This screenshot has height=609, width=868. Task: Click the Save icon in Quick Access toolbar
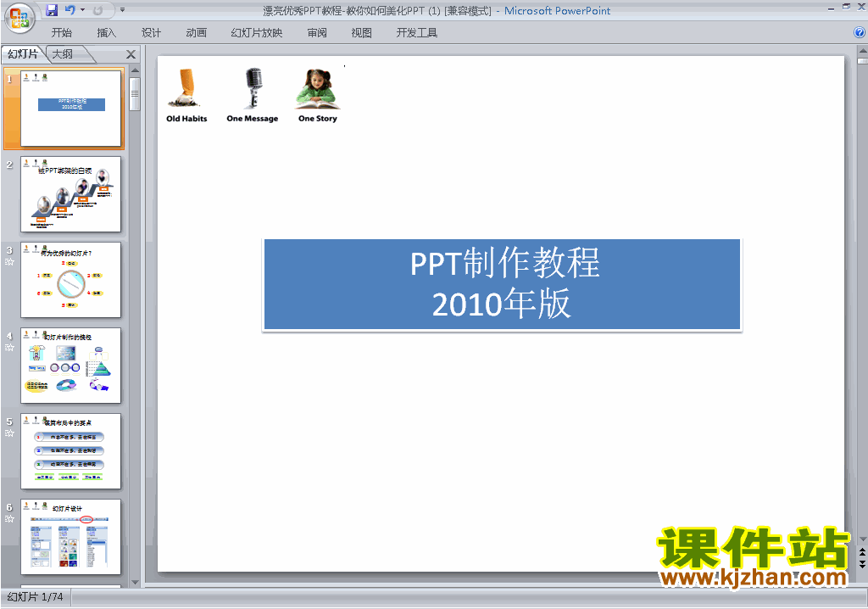(52, 10)
